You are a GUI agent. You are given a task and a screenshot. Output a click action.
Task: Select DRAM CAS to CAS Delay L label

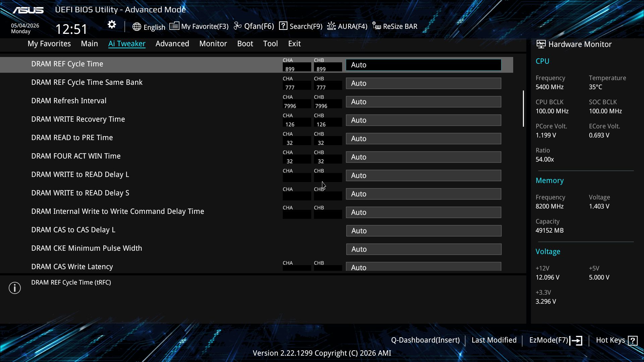tap(73, 230)
